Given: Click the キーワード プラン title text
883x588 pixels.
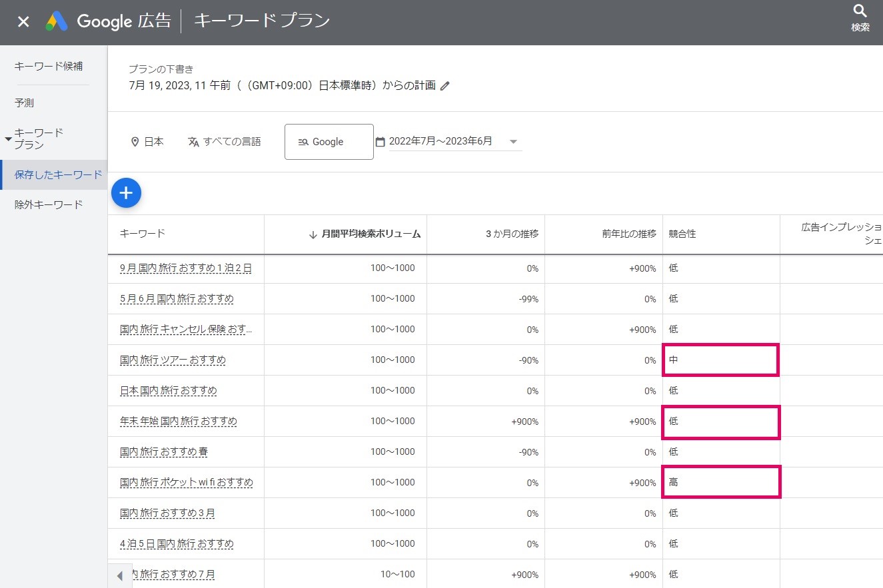Looking at the screenshot, I should pyautogui.click(x=262, y=21).
